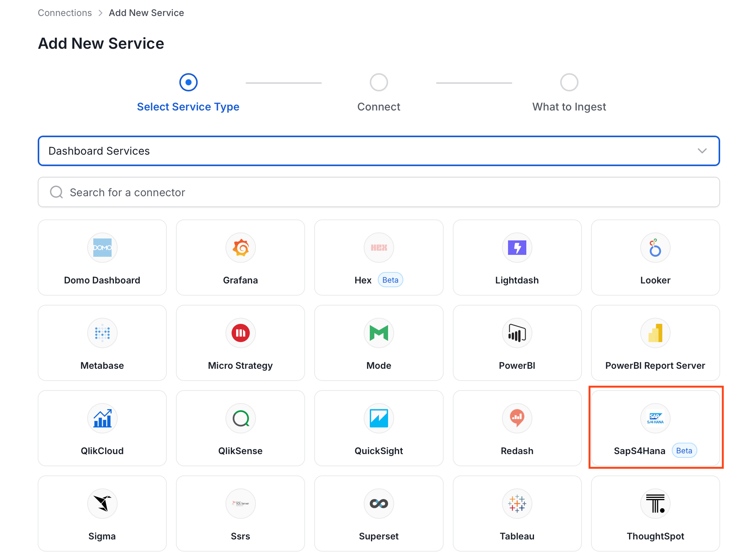This screenshot has width=751, height=560.
Task: Click the search magnifier icon
Action: coord(56,192)
